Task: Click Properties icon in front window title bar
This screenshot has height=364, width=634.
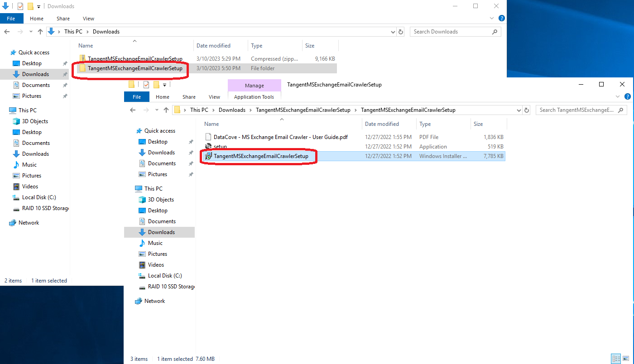Action: point(146,85)
